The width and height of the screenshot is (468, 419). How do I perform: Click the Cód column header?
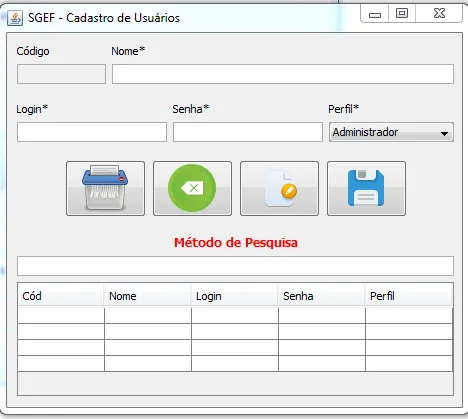pyautogui.click(x=61, y=296)
